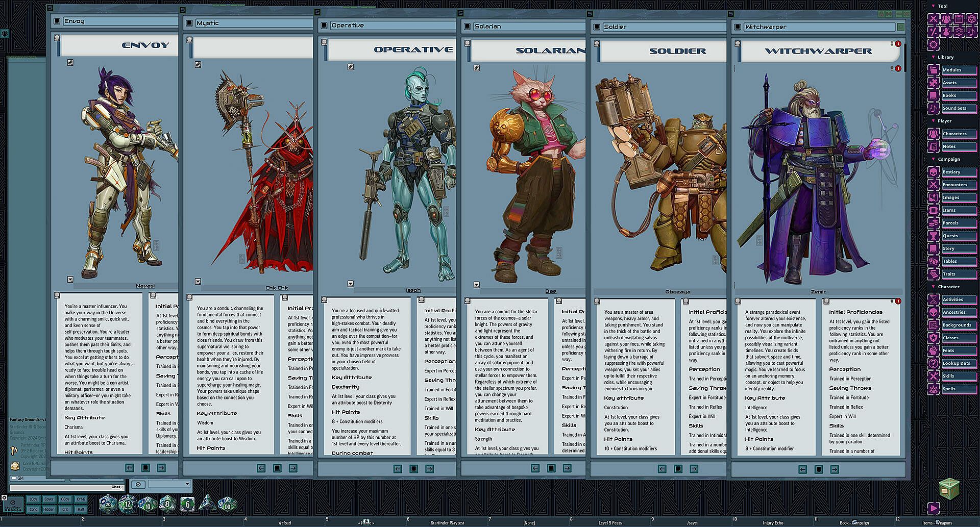980x527 pixels.
Task: Click the d12 die icon
Action: (128, 504)
